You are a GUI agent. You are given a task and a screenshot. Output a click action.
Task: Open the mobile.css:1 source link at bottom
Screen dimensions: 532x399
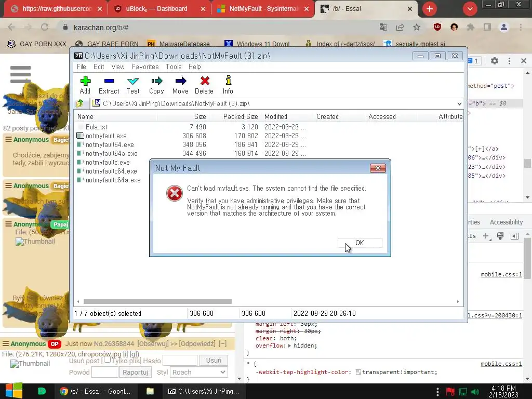coord(501,364)
